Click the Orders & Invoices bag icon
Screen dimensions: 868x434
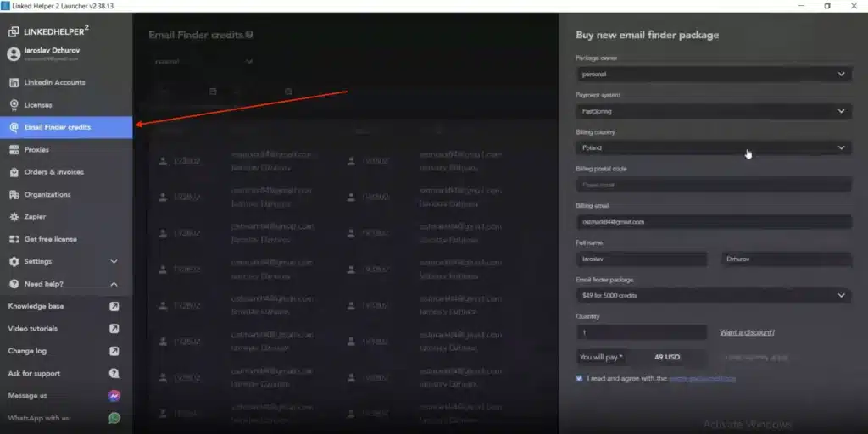[14, 172]
